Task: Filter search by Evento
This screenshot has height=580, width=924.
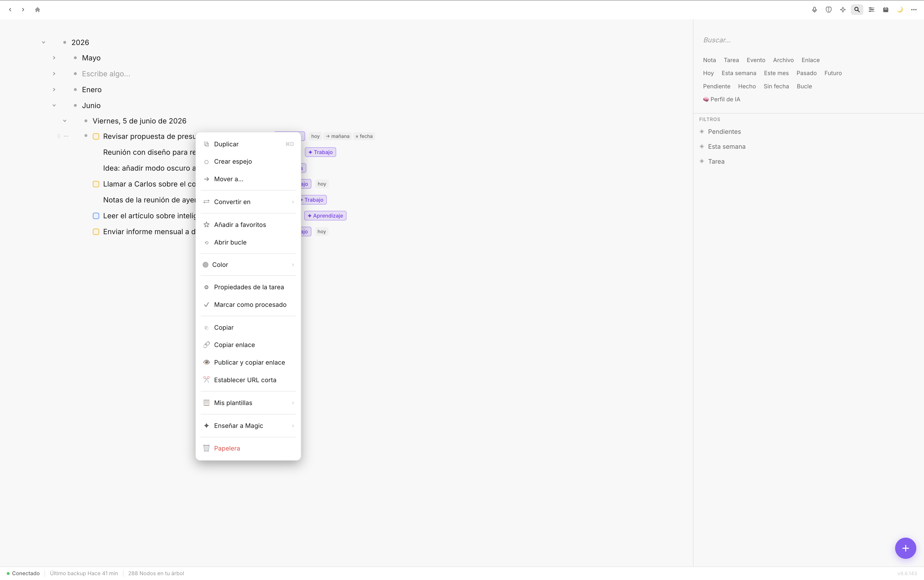Action: point(756,60)
